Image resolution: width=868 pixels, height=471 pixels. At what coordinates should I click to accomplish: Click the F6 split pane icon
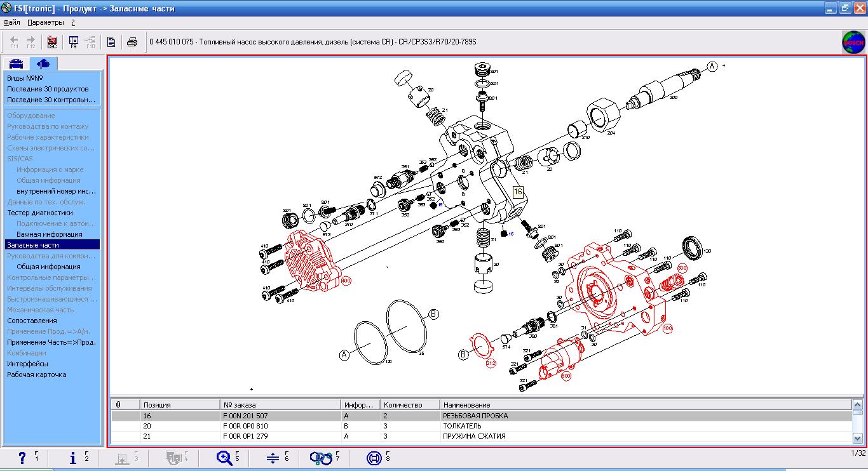(x=273, y=458)
